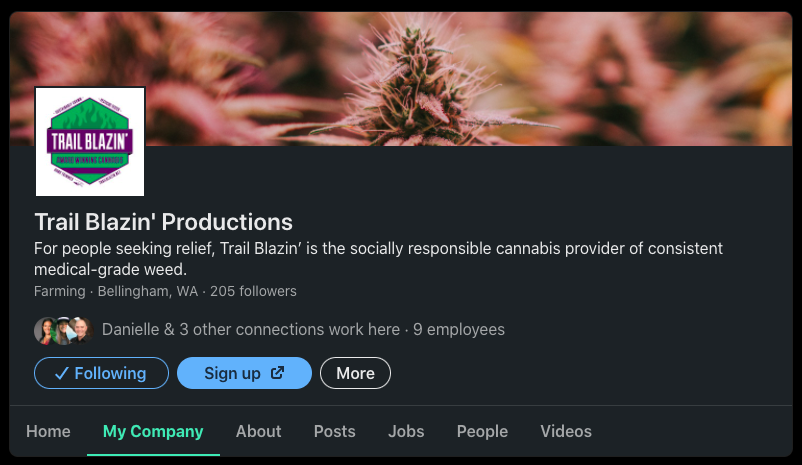Open the People tab
802x465 pixels.
[x=482, y=431]
